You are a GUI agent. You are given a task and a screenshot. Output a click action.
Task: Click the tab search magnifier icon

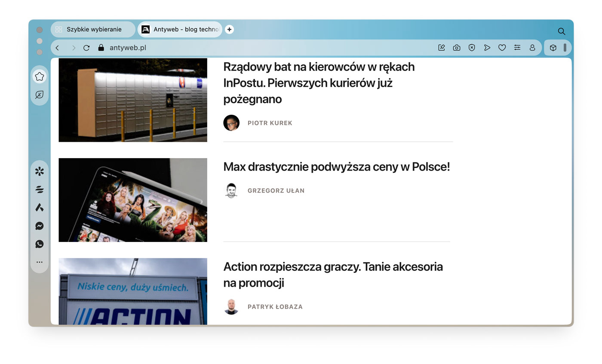(561, 31)
